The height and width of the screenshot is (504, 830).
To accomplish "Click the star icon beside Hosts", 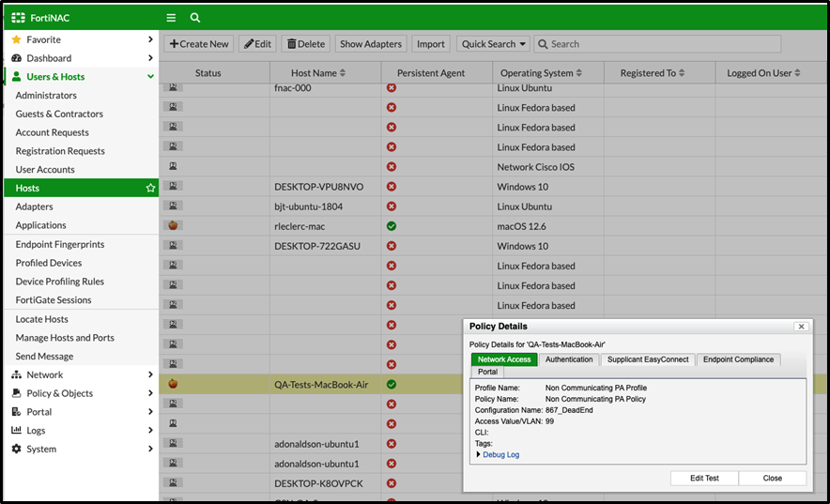I will pos(150,189).
